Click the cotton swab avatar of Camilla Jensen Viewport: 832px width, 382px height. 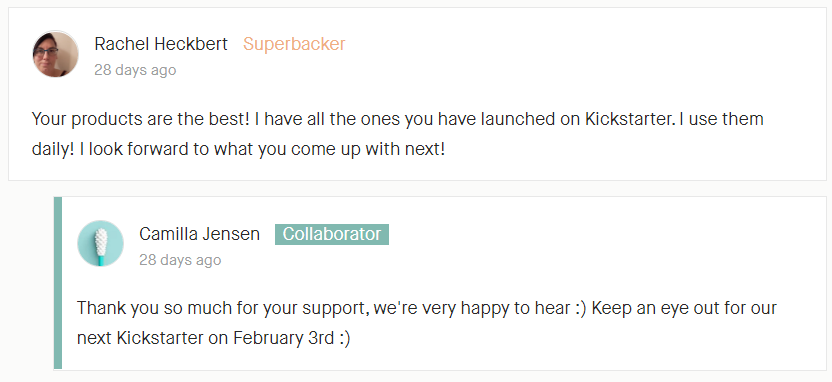click(x=100, y=244)
